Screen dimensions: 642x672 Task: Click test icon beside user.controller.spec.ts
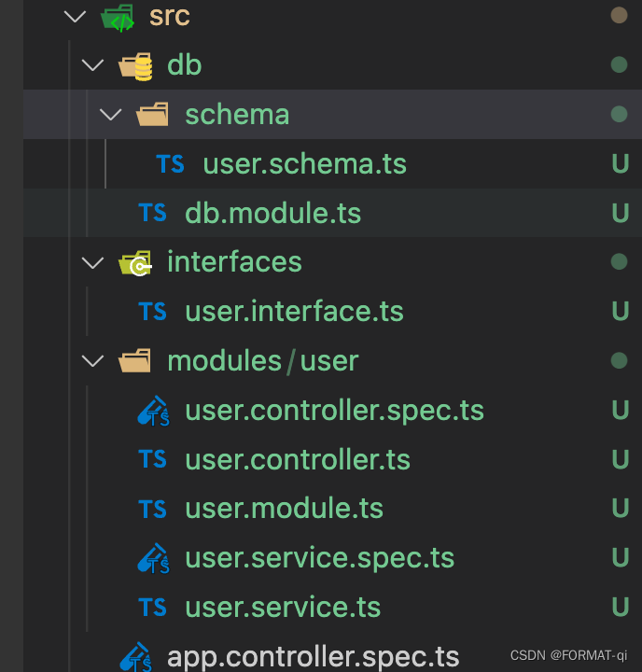[153, 411]
